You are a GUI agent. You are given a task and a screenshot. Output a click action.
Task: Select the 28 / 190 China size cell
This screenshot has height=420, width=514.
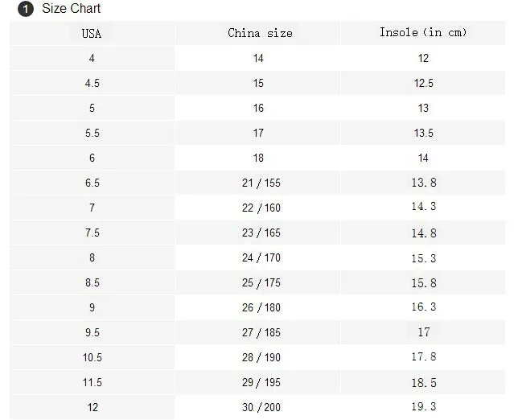(257, 357)
